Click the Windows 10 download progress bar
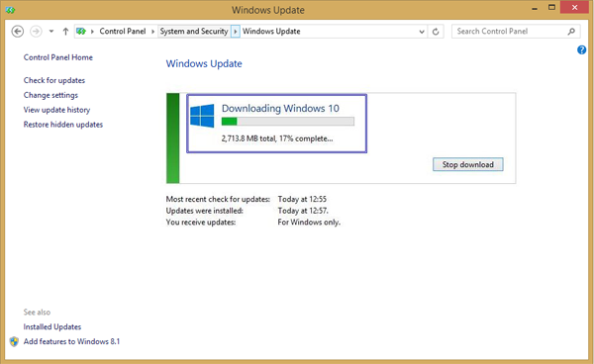Screen dimensions: 594x364 (x=287, y=122)
